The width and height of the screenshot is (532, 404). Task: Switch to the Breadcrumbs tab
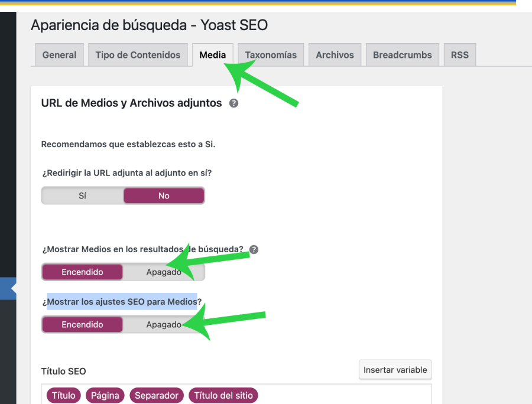403,55
